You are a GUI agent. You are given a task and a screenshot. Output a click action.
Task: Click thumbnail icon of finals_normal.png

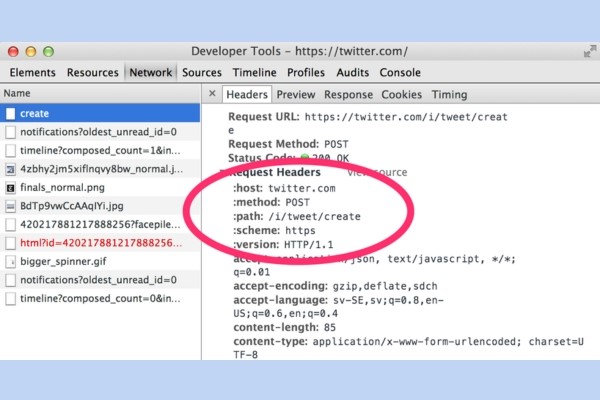click(11, 188)
